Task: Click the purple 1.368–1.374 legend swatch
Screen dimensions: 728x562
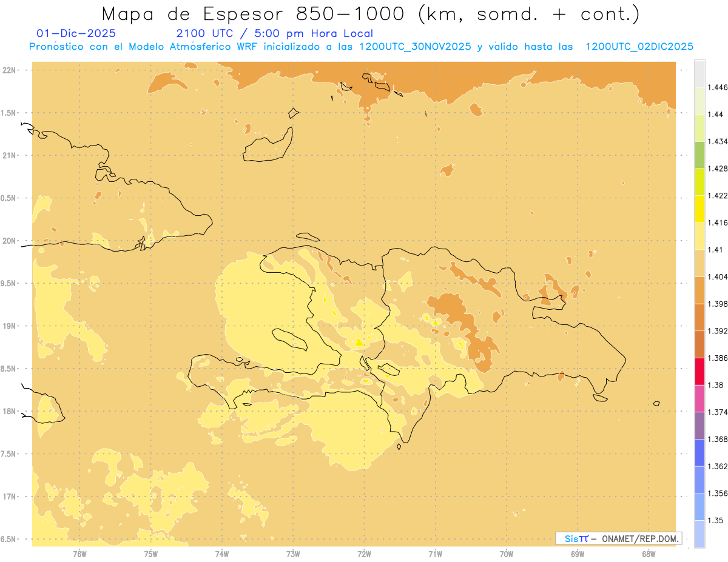Action: [x=699, y=425]
